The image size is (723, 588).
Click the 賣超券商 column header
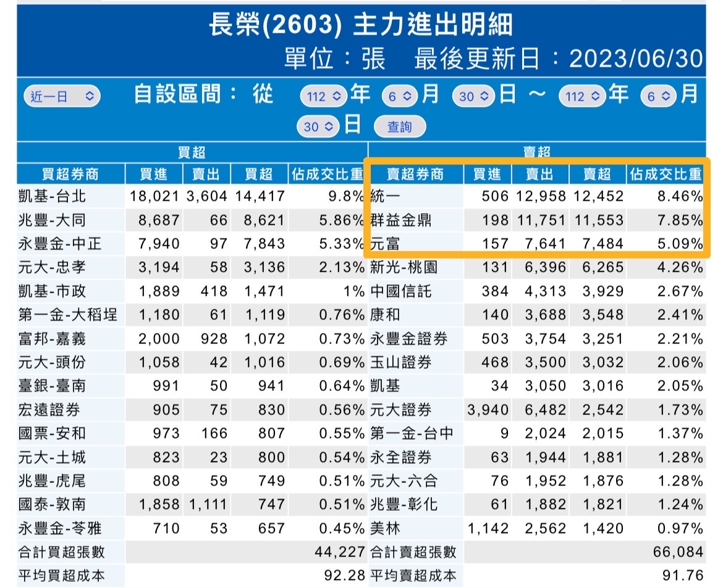click(415, 174)
